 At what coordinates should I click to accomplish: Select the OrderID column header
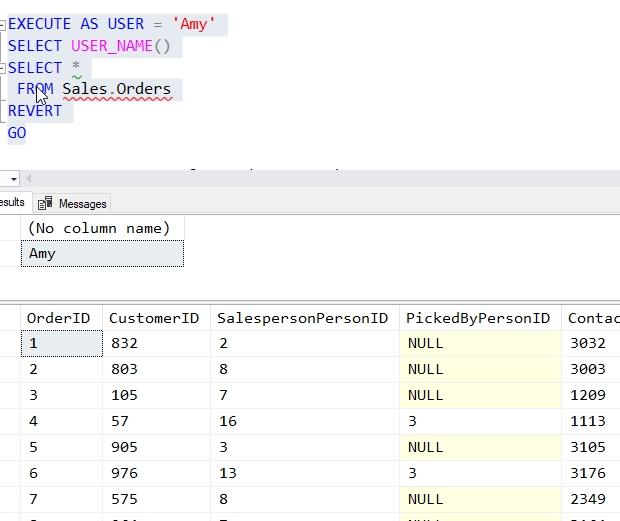tap(59, 318)
